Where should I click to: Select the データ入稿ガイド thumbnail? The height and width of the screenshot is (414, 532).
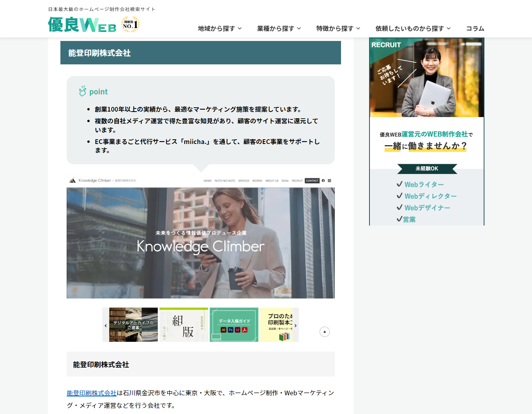click(x=234, y=325)
